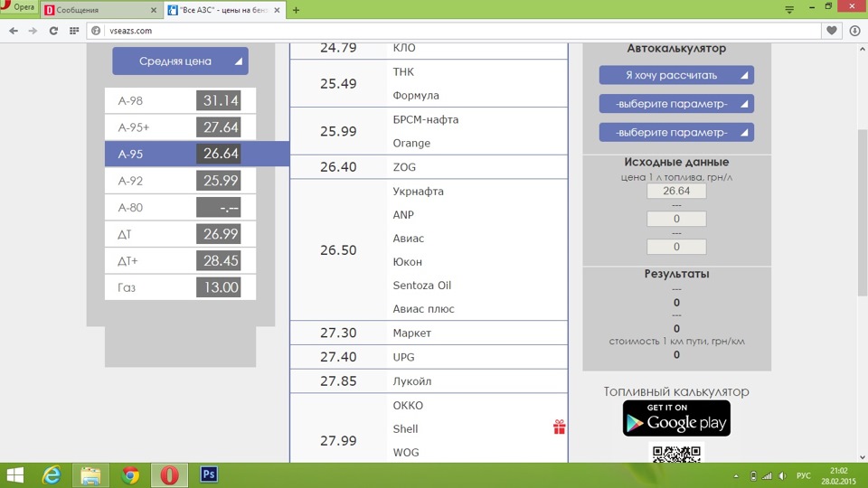Switch to the Сообщения tab

point(101,10)
